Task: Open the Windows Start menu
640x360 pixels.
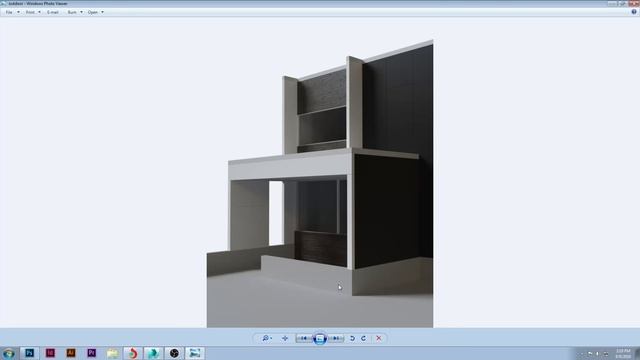Action: point(9,353)
